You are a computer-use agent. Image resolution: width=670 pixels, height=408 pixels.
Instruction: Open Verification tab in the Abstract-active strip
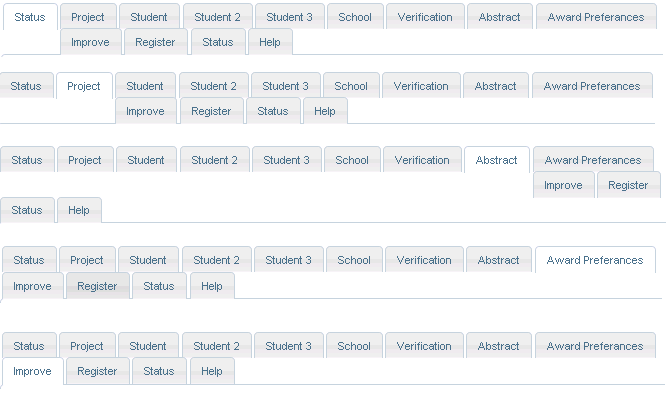(422, 160)
